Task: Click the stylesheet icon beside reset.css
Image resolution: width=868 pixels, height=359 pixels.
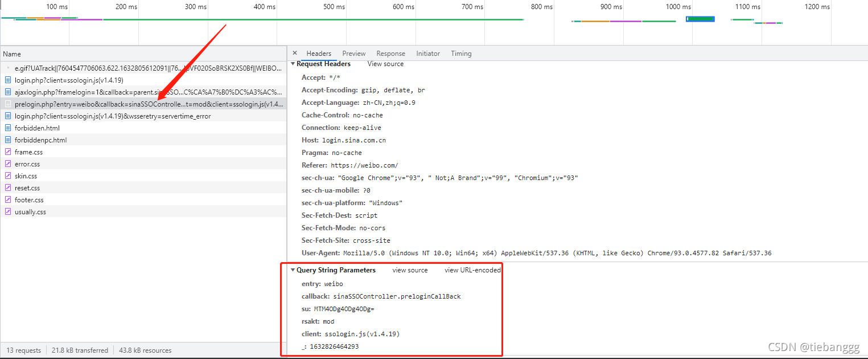Action: click(x=8, y=188)
